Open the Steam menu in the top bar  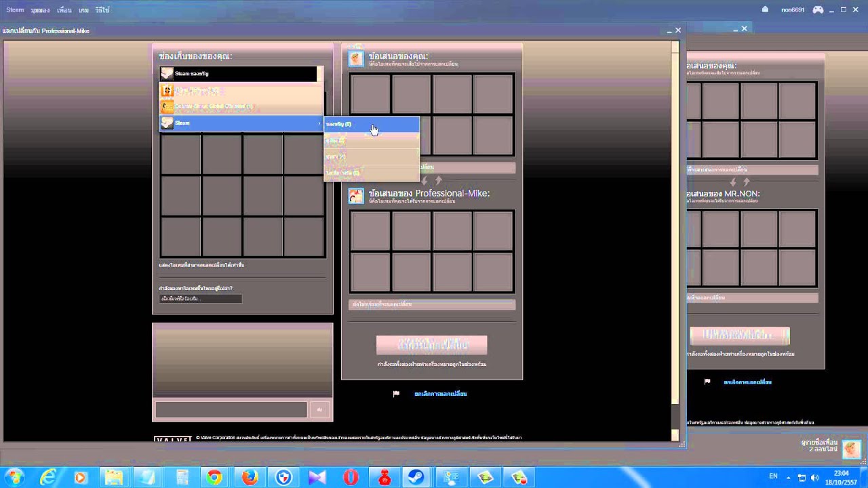pos(15,10)
